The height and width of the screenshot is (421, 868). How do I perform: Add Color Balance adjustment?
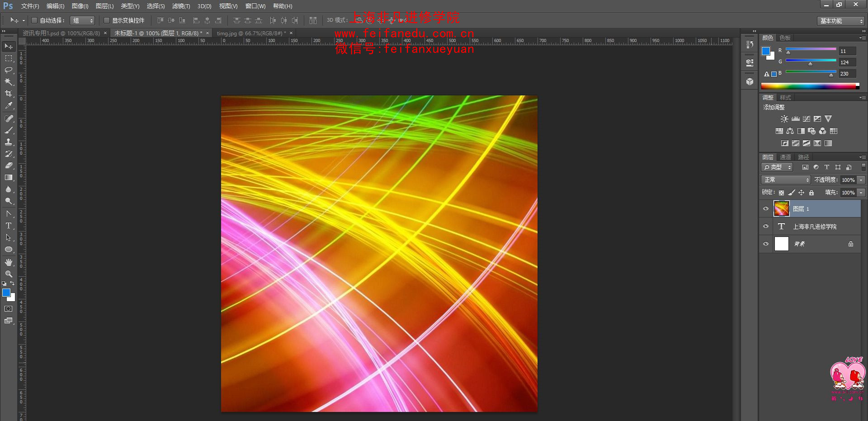pyautogui.click(x=790, y=131)
